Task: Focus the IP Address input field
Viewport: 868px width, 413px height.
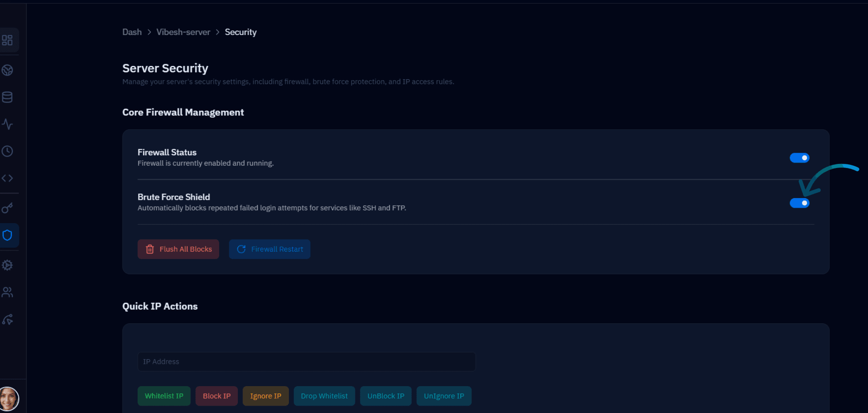Action: (x=307, y=362)
